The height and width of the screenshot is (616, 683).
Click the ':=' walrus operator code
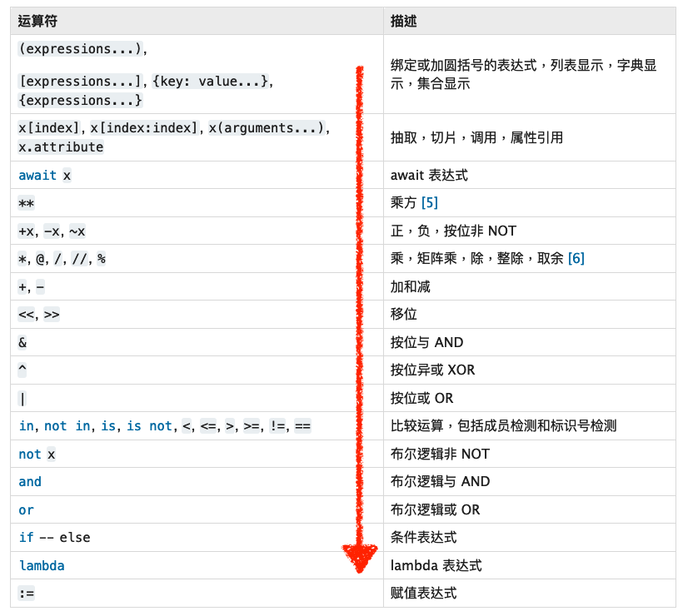26,594
